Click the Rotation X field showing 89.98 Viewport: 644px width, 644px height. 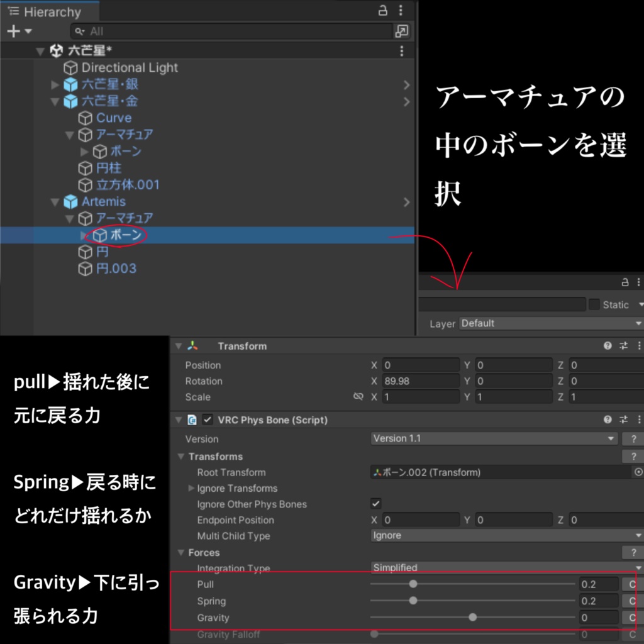[x=421, y=381]
